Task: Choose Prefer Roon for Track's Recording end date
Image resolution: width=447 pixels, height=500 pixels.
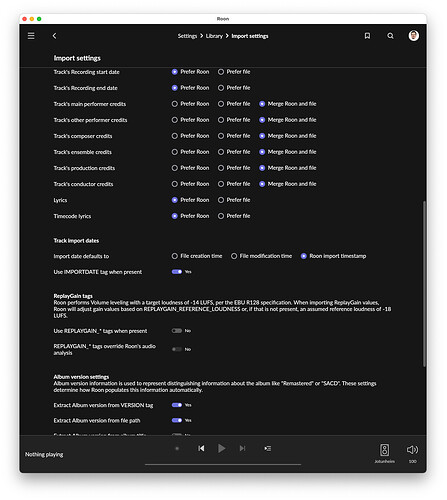Action: [x=190, y=88]
